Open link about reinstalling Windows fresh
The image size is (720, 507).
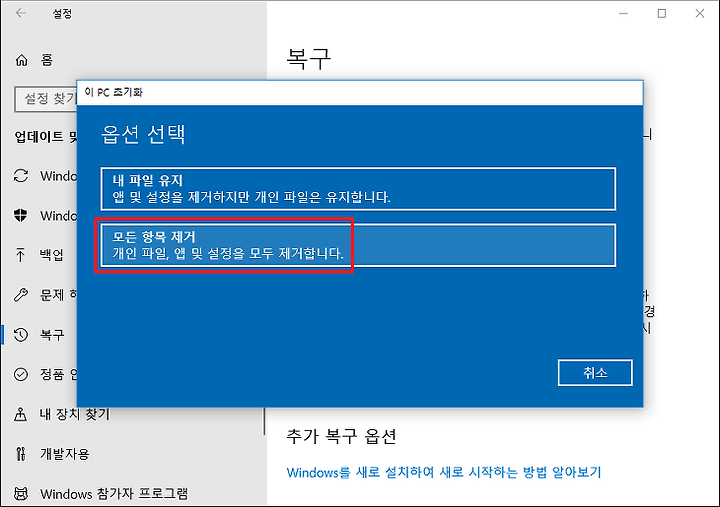(x=444, y=472)
